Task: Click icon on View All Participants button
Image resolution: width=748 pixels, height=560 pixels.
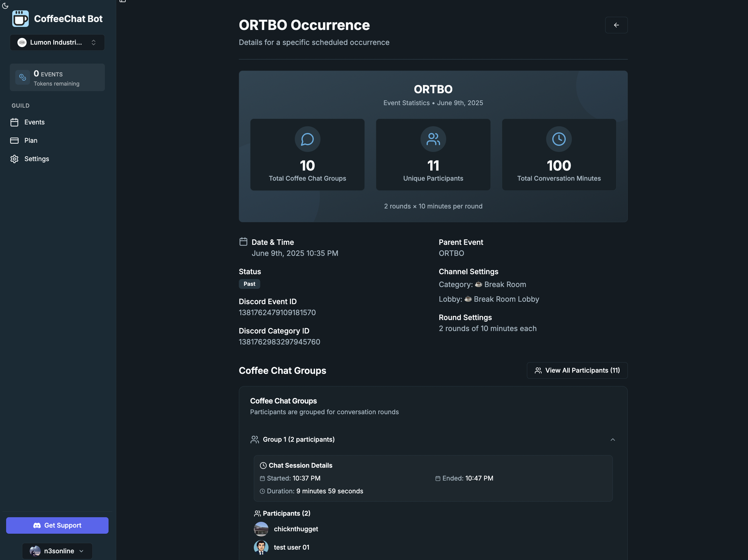Action: click(x=538, y=370)
